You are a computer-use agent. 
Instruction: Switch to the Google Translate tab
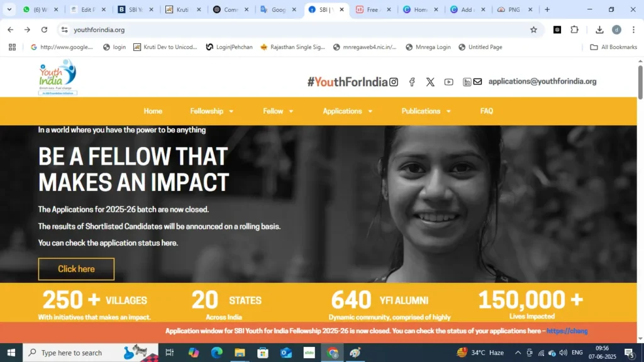tap(278, 9)
